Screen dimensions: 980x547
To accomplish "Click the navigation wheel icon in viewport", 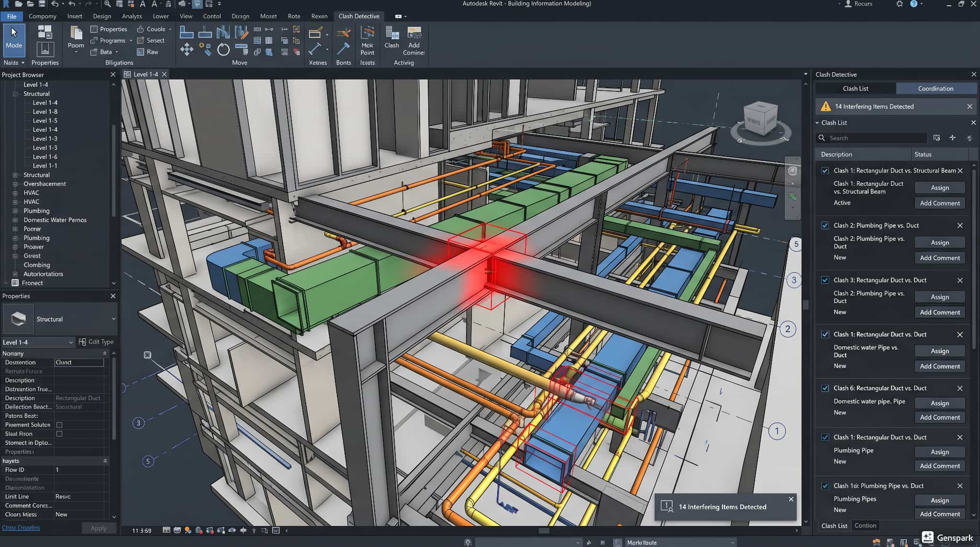I will 793,171.
